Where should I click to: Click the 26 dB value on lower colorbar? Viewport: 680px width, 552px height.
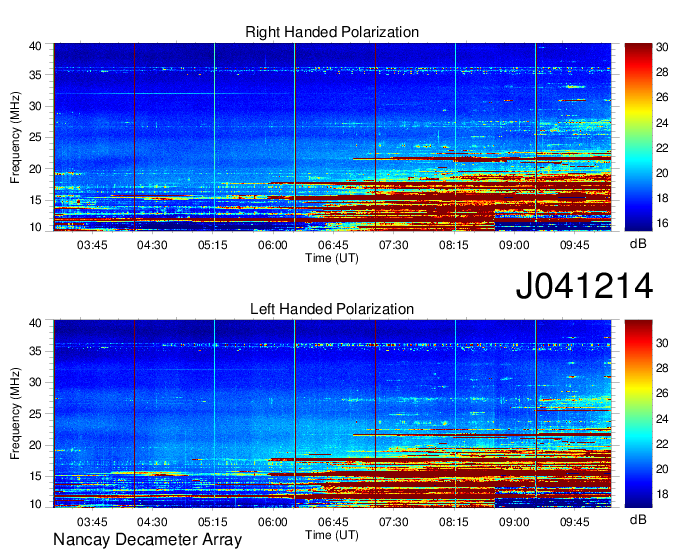662,393
